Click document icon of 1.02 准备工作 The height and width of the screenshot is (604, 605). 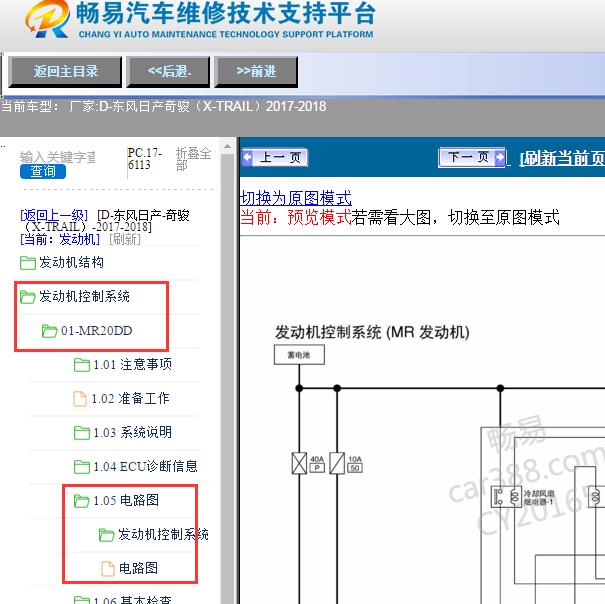pyautogui.click(x=80, y=399)
